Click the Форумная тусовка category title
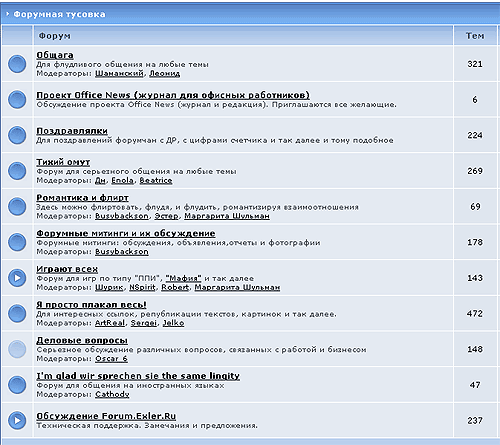The image size is (500, 445). 59,14
